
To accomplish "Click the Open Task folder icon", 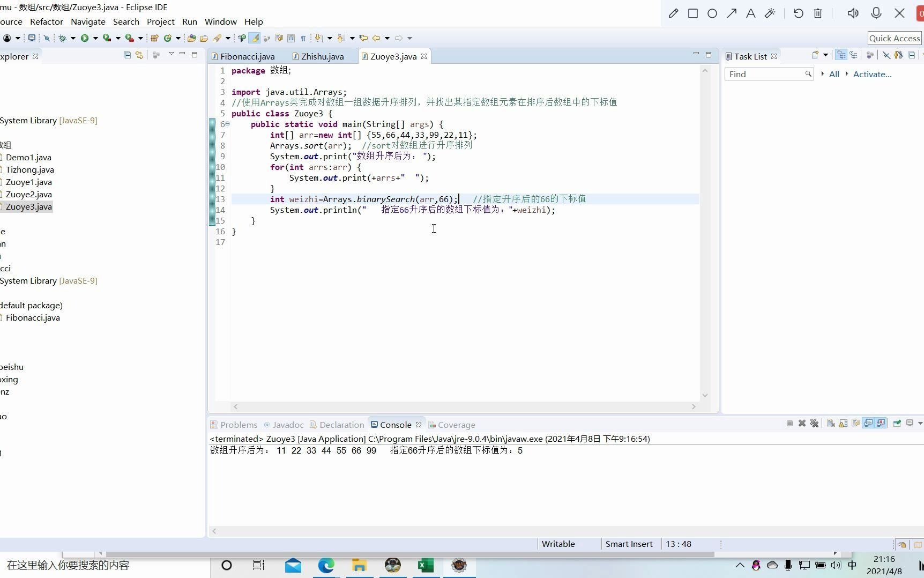I will [x=204, y=38].
